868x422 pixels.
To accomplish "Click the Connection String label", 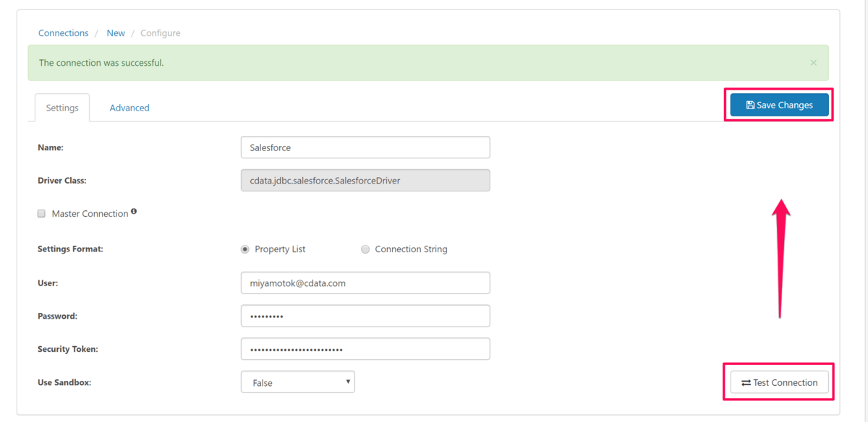I will 411,249.
